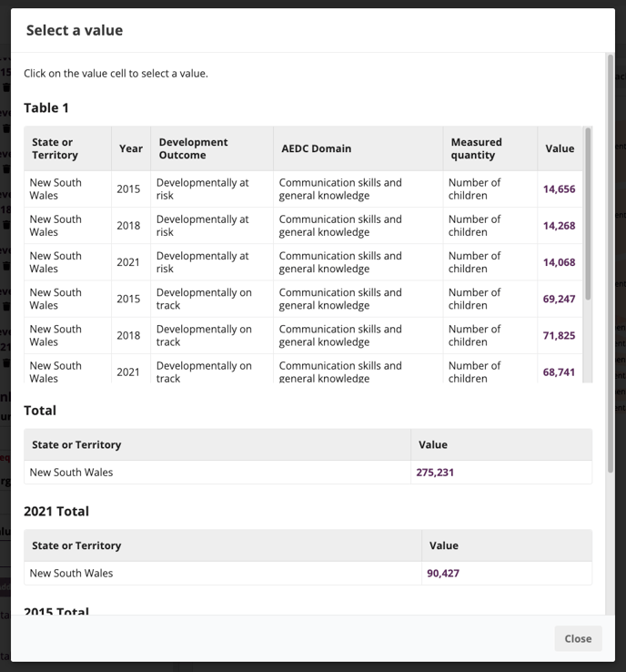The width and height of the screenshot is (626, 672).
Task: Click the Select a value dialog title
Action: coord(75,30)
